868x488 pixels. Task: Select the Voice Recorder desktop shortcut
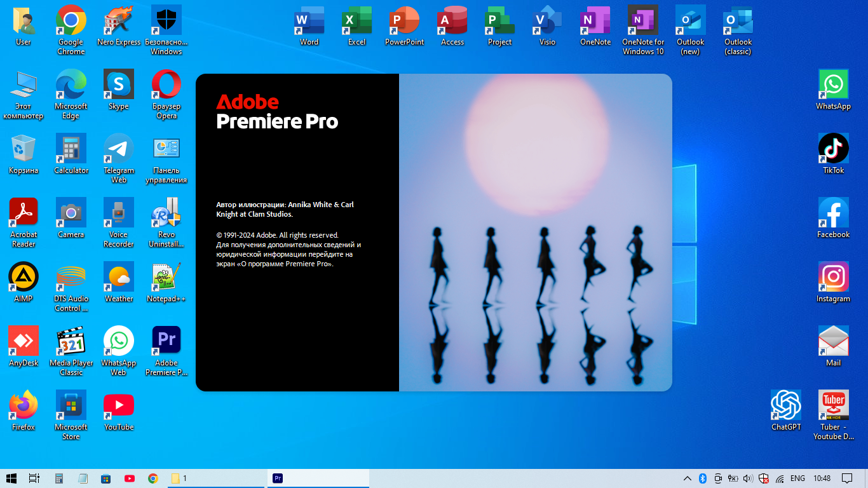pos(119,222)
